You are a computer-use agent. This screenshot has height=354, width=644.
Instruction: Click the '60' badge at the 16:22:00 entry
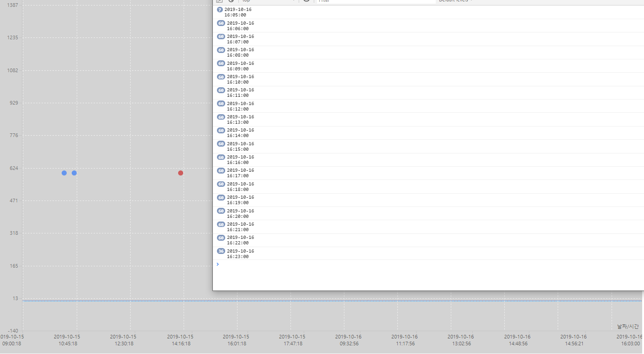click(221, 238)
